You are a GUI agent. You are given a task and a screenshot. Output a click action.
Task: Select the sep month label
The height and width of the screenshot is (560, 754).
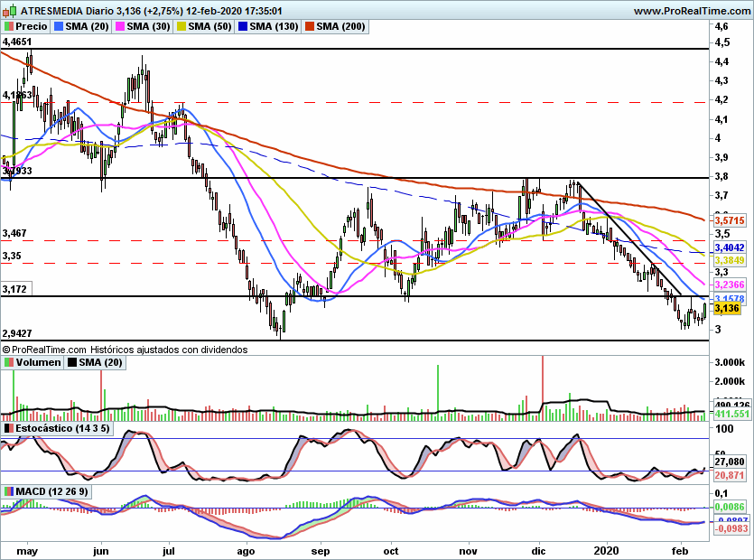(321, 551)
